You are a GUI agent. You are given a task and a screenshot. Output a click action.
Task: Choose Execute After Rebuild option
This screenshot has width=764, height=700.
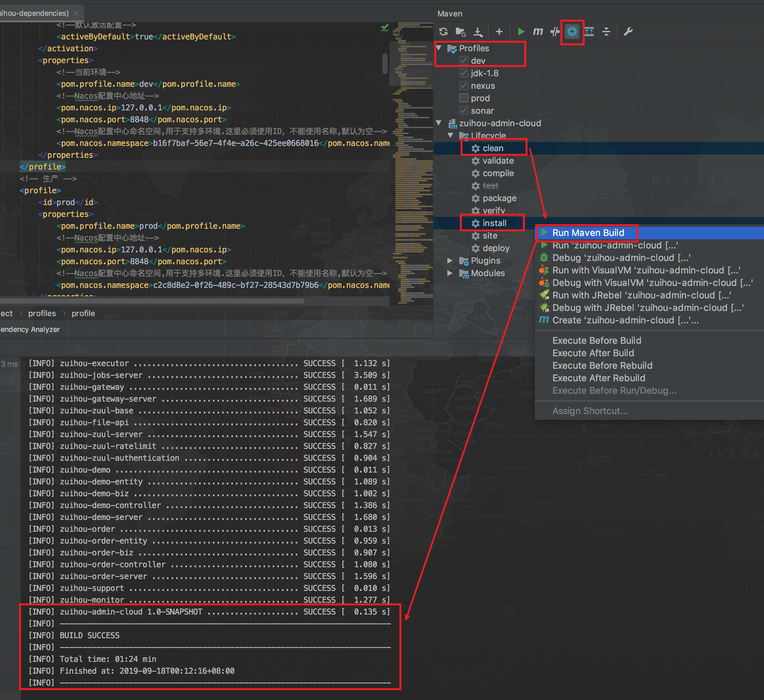pos(650,378)
